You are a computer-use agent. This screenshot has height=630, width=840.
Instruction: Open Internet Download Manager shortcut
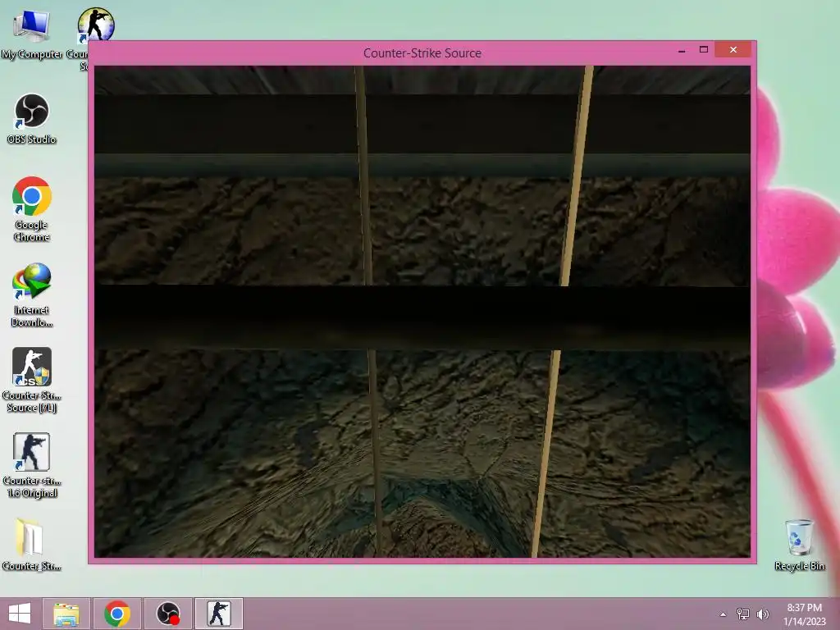pos(32,294)
